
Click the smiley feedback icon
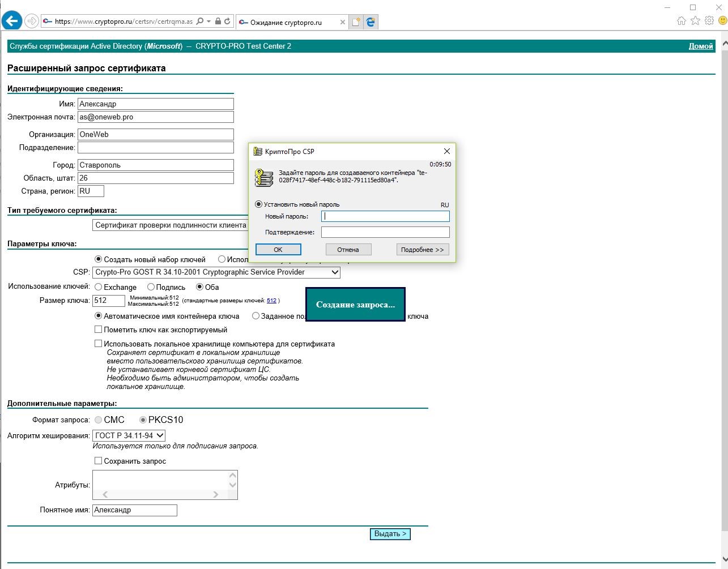click(723, 21)
